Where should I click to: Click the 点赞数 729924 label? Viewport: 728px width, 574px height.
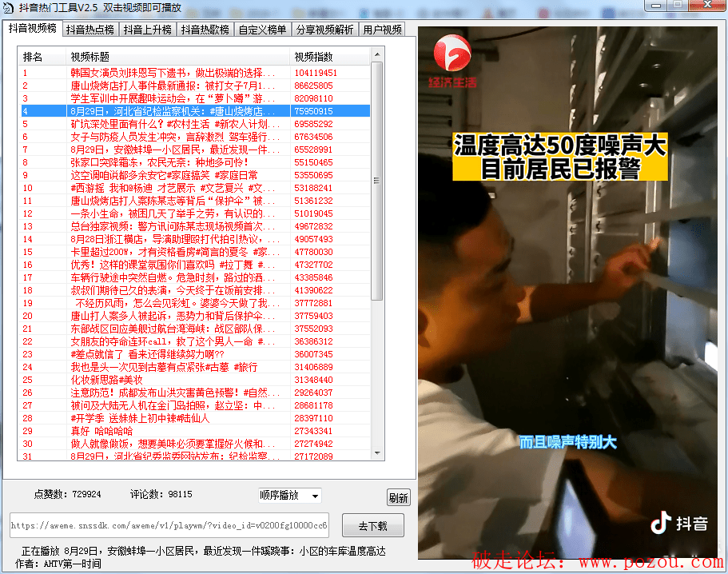(67, 494)
